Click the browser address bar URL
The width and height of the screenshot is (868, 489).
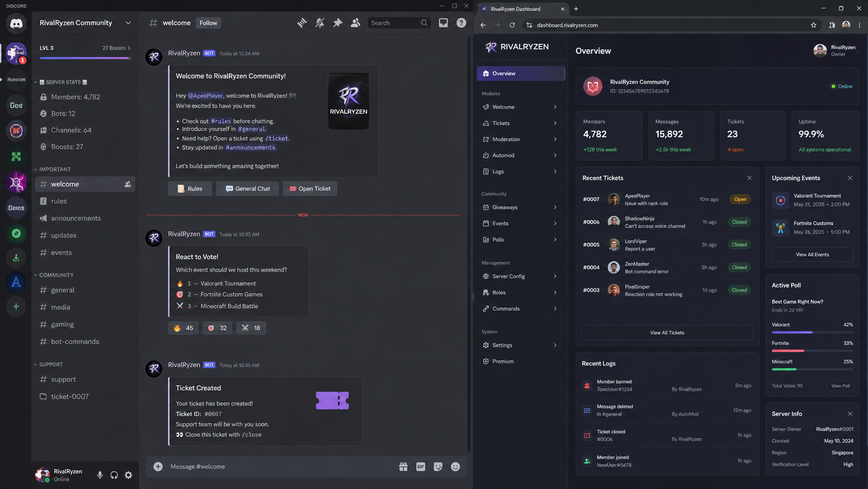[567, 25]
